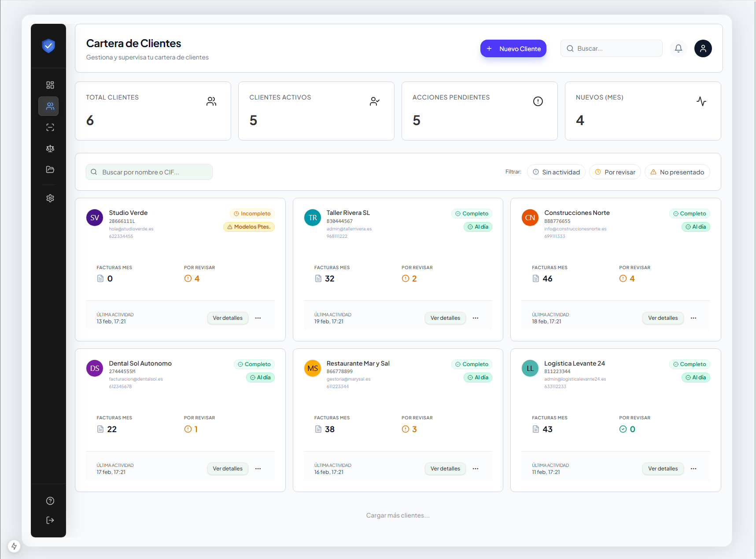
Task: Open more options for Studio Verde
Action: [258, 318]
